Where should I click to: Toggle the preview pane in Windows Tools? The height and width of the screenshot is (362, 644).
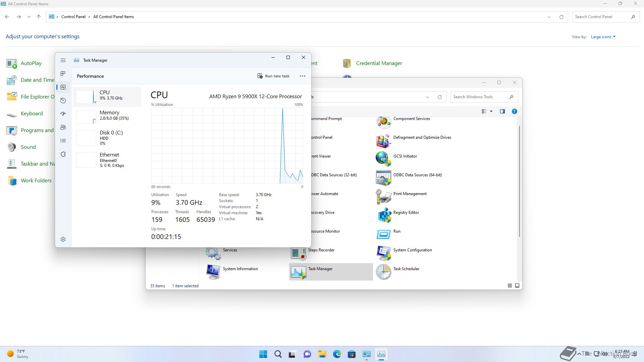(x=502, y=111)
